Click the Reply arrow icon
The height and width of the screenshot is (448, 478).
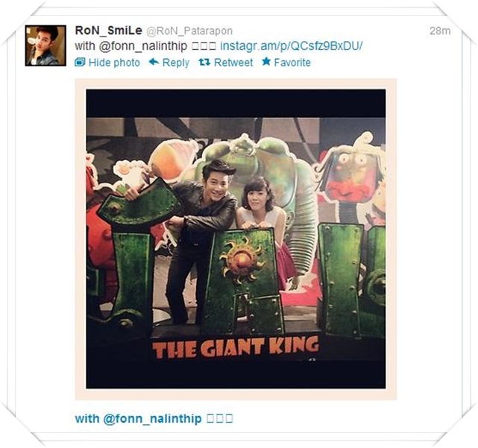pos(154,62)
